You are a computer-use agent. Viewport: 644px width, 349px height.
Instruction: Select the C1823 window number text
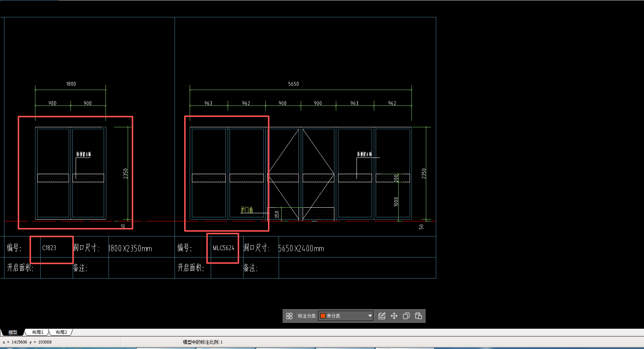coord(49,248)
